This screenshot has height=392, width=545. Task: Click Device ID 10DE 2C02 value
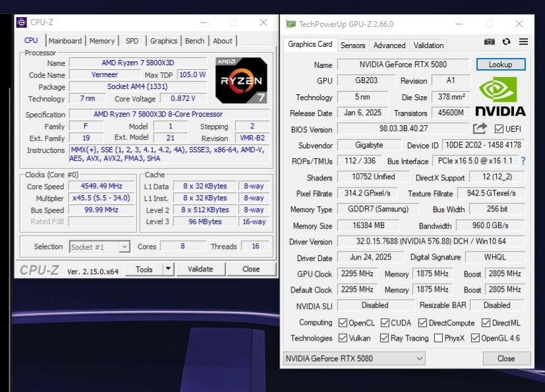484,145
